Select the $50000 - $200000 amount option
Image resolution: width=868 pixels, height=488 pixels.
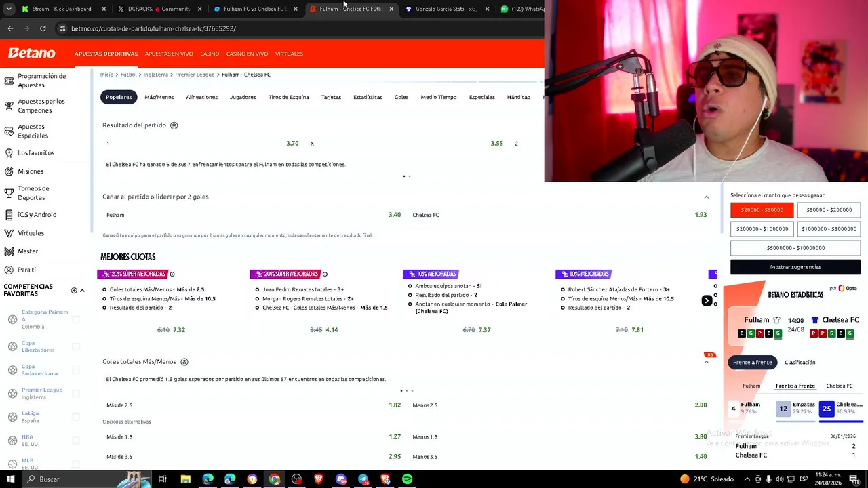coord(829,210)
